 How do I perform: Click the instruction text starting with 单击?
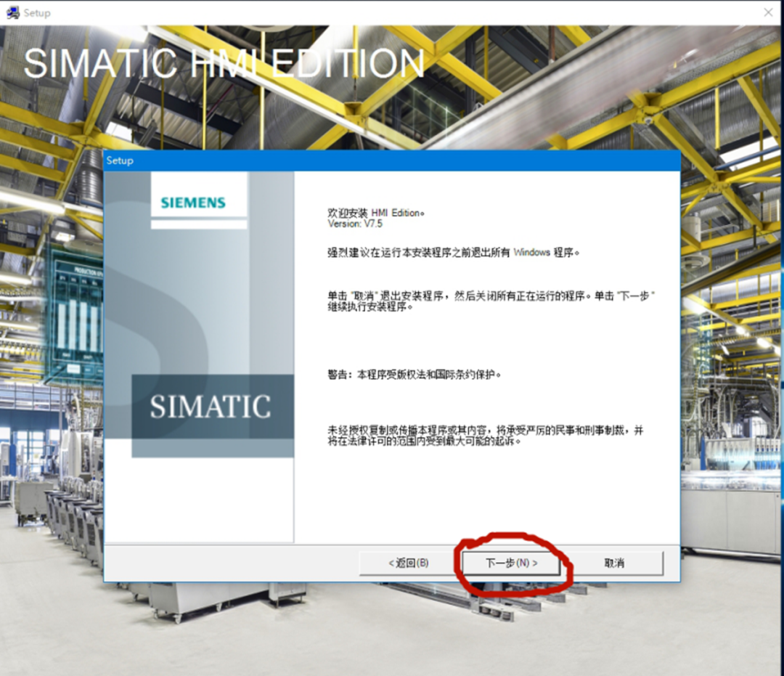tap(491, 301)
